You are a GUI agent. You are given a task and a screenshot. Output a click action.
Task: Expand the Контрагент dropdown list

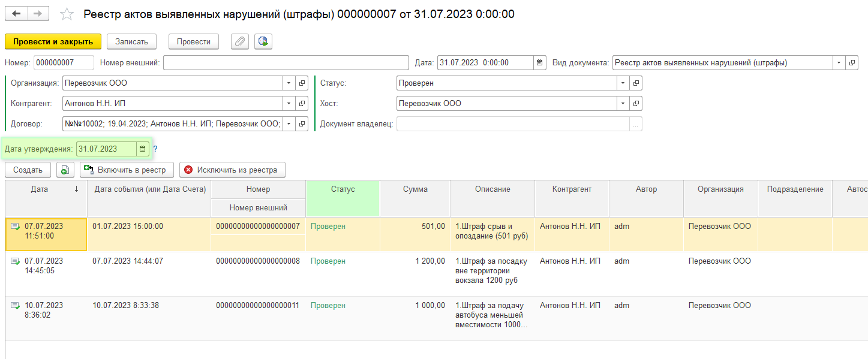coord(289,104)
